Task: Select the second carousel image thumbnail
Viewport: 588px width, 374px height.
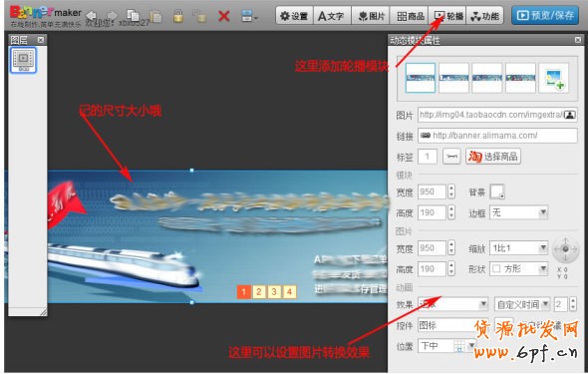Action: pos(453,78)
